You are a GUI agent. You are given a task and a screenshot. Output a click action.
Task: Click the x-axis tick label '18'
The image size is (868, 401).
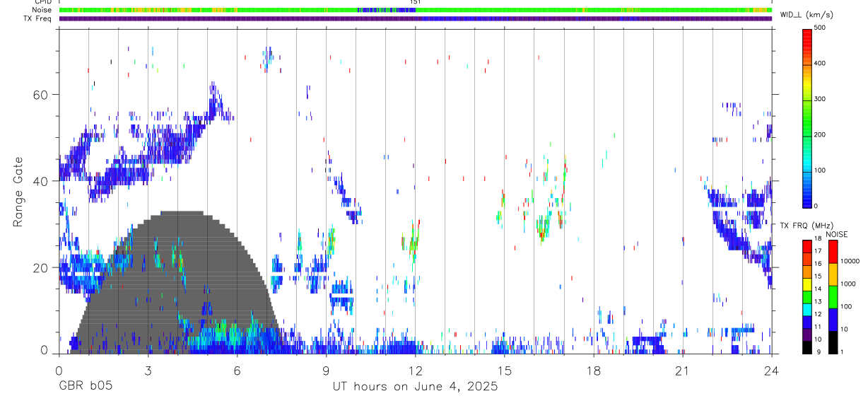click(x=594, y=371)
